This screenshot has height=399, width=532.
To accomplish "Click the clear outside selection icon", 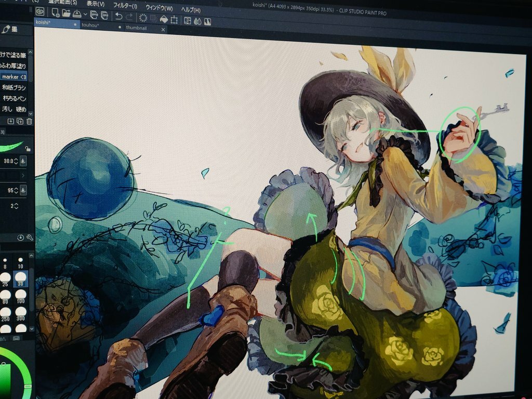I will (153, 18).
